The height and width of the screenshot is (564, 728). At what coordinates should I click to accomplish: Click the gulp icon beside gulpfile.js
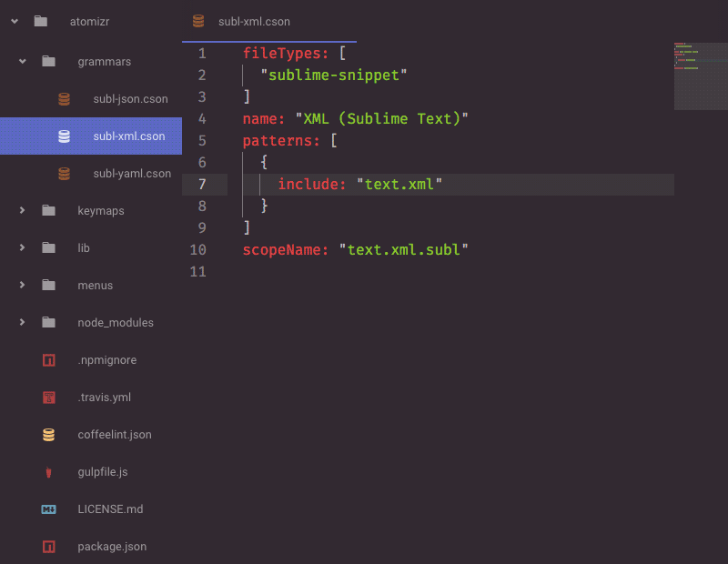tap(48, 472)
